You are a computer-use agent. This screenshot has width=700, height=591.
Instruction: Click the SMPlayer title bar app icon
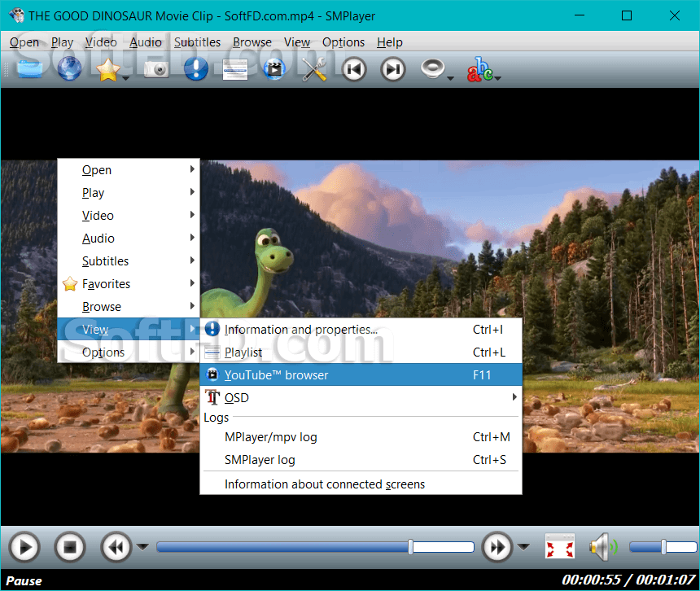click(x=16, y=15)
